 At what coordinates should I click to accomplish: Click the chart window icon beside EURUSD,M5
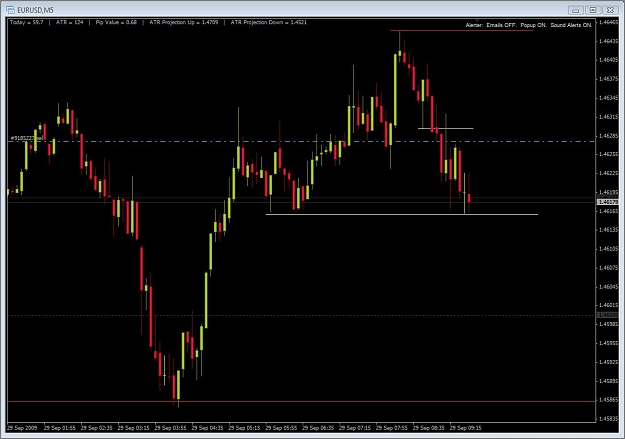point(10,10)
